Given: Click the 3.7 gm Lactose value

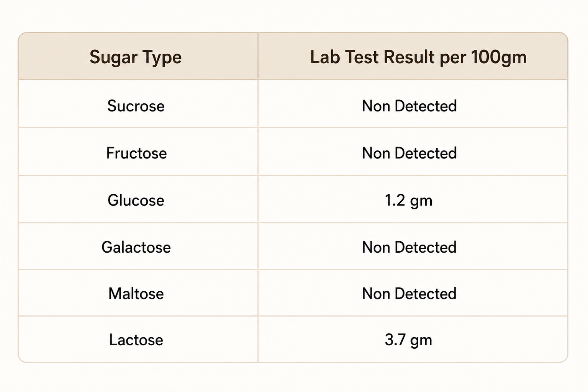Looking at the screenshot, I should point(408,340).
